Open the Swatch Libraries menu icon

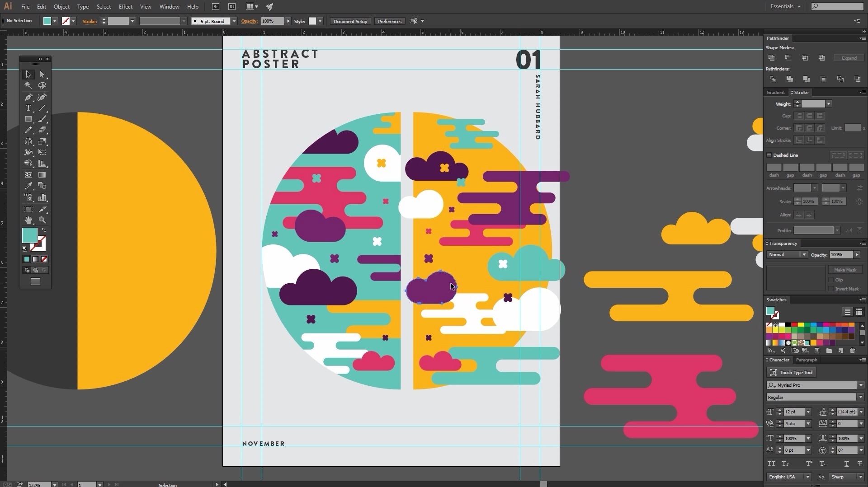(x=771, y=351)
